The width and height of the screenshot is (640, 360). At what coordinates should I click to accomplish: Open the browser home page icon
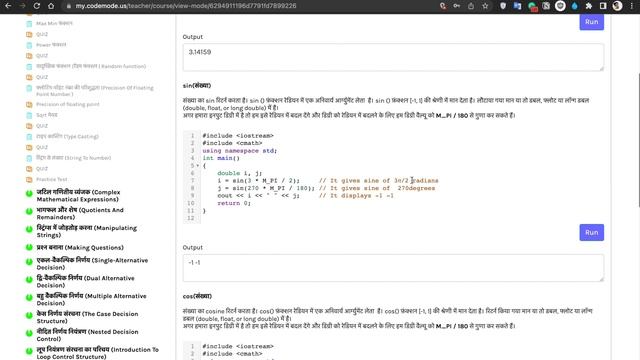click(51, 6)
